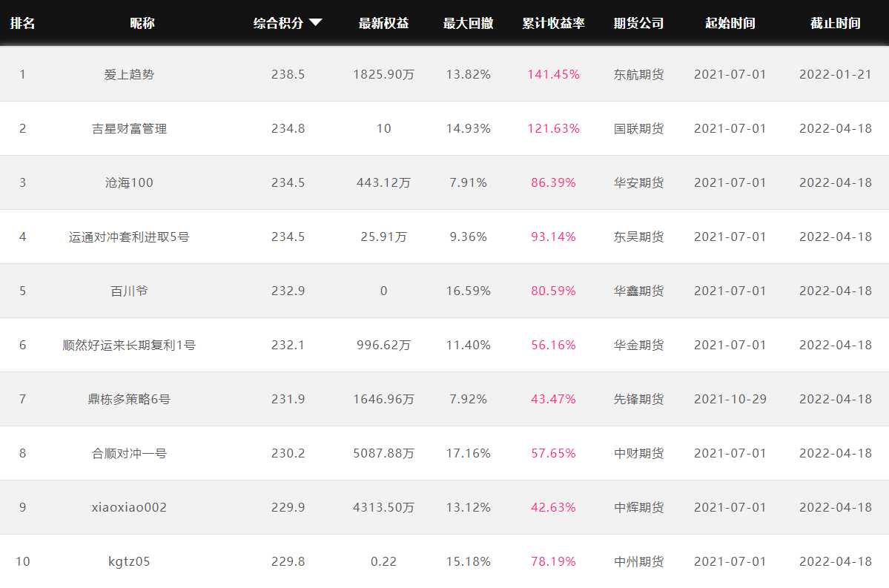
Task: Select company 先锋期货
Action: click(x=639, y=399)
